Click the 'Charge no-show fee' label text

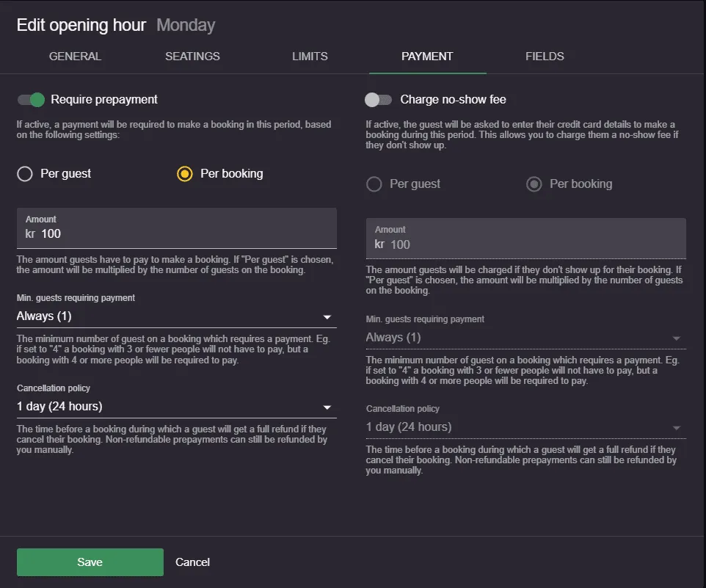click(453, 100)
